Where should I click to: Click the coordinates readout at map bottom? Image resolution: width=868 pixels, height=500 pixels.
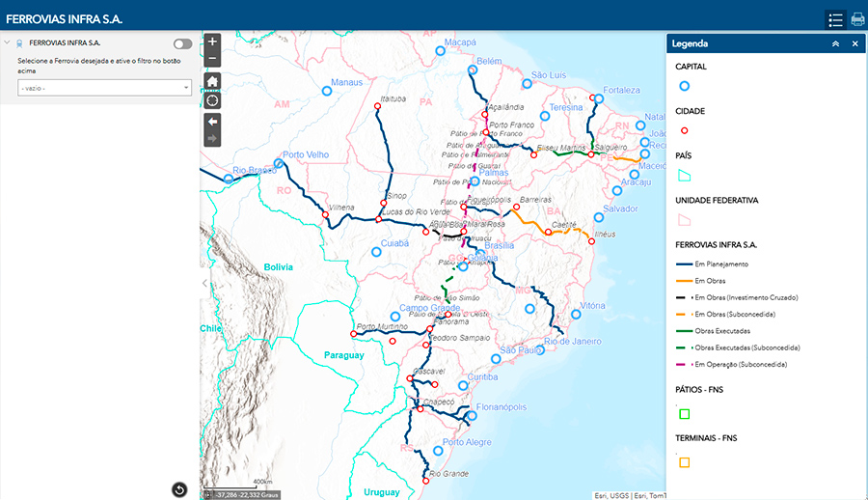tap(246, 495)
